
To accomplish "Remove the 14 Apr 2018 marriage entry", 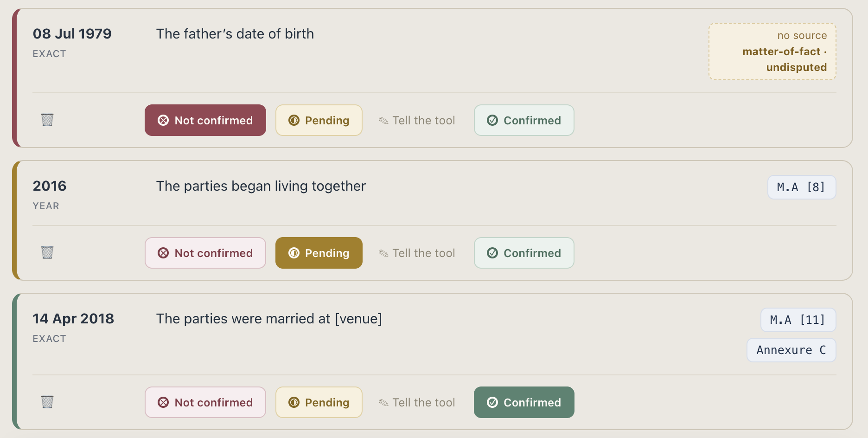I will point(47,402).
